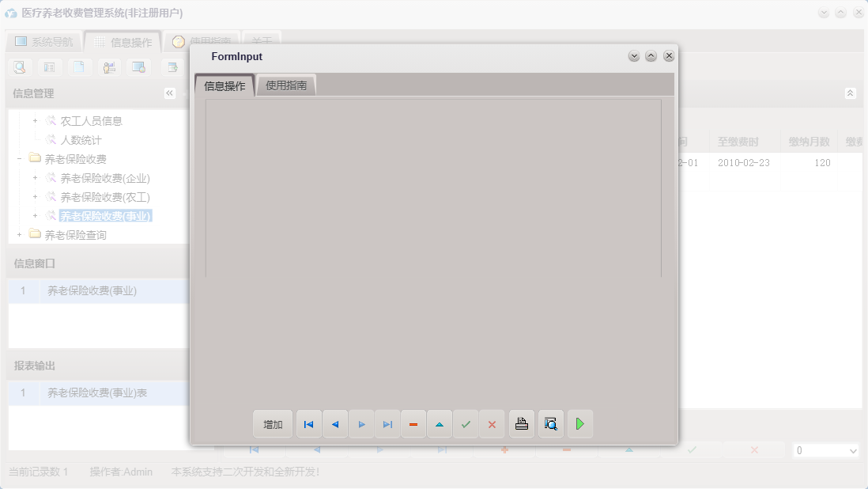868x489 pixels.
Task: Collapse the top-right double-chevron panel button
Action: pyautogui.click(x=851, y=93)
